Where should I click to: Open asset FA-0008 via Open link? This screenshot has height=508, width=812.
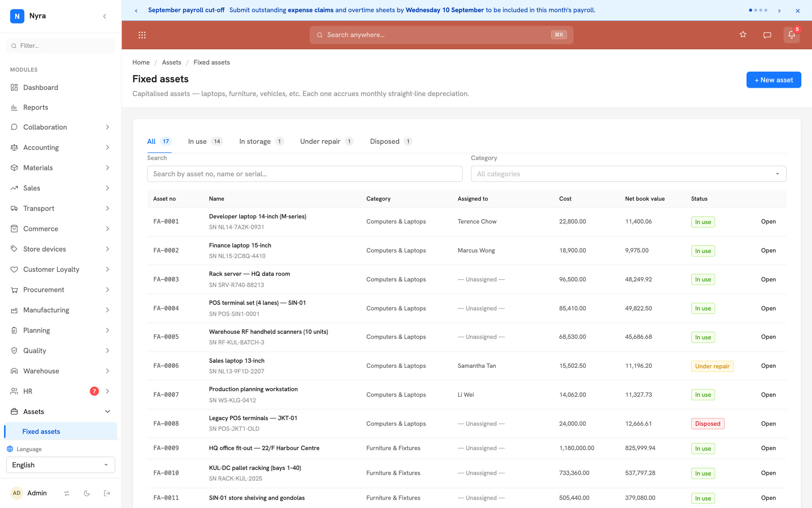[x=768, y=424]
